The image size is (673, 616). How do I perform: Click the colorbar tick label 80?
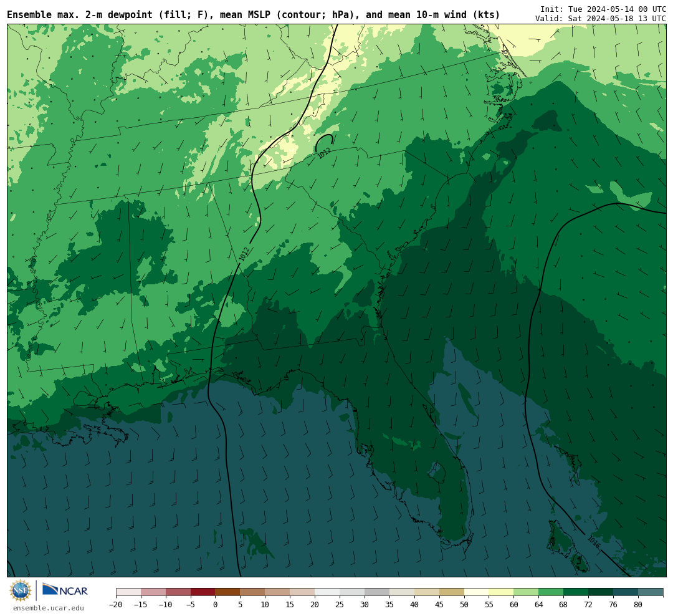click(x=639, y=604)
